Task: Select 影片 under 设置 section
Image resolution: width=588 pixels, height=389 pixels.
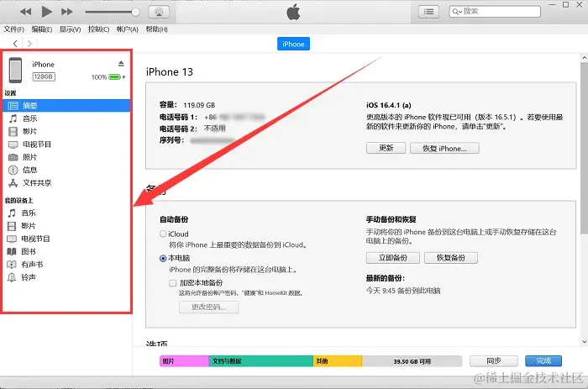Action: point(66,131)
